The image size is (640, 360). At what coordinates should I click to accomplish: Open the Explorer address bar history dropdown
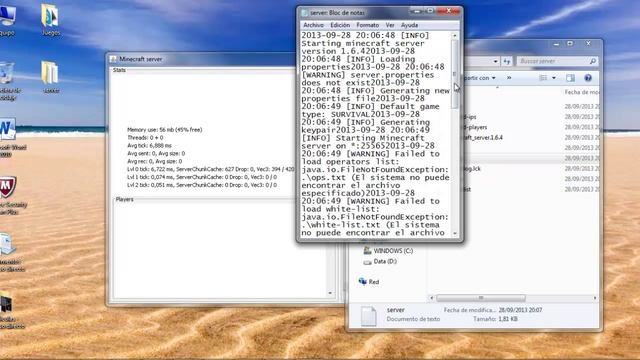pos(496,61)
